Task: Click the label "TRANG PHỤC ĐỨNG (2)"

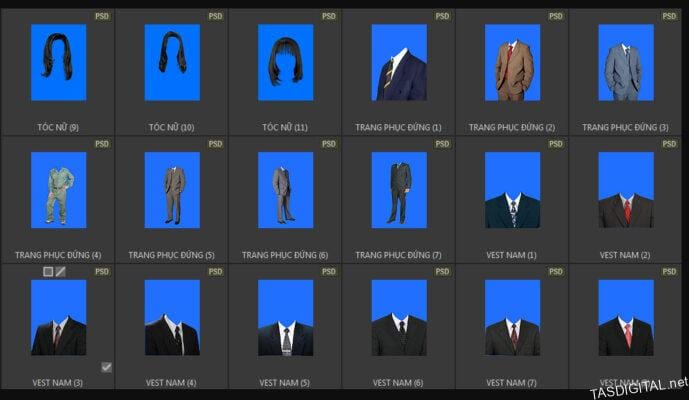Action: pyautogui.click(x=512, y=127)
